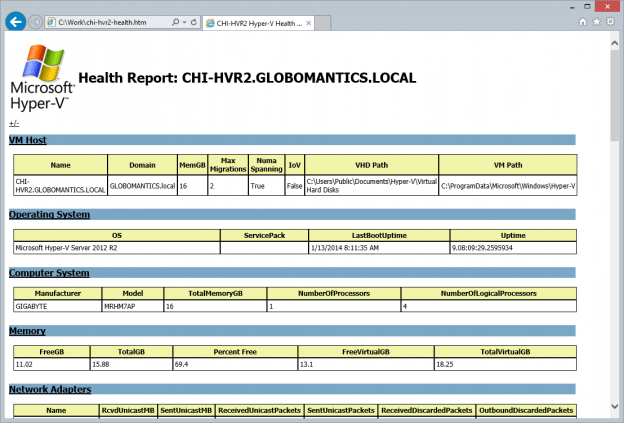Click the Health Report heading text

(x=247, y=78)
